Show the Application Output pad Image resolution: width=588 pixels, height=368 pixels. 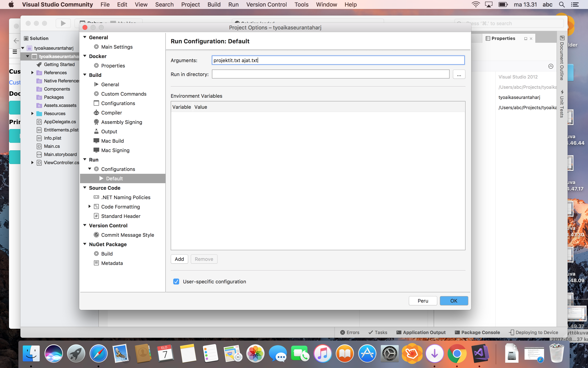pyautogui.click(x=421, y=332)
